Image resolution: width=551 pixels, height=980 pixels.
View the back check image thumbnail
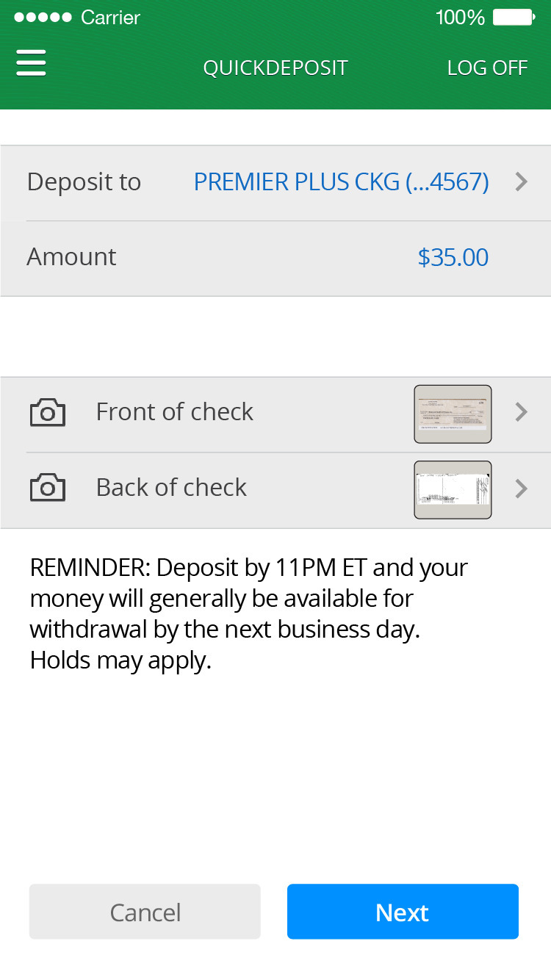pos(453,490)
